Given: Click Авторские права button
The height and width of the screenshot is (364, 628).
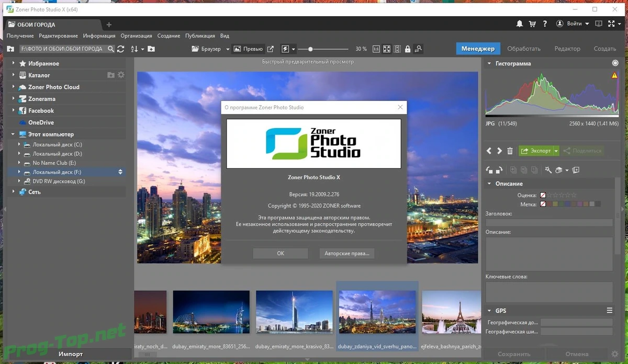Looking at the screenshot, I should click(x=346, y=253).
